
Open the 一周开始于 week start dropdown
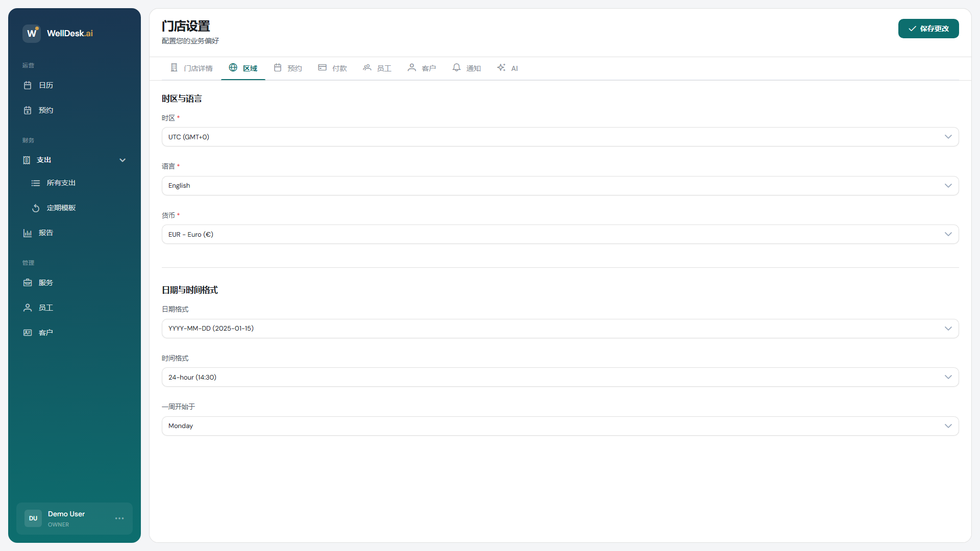(x=560, y=426)
